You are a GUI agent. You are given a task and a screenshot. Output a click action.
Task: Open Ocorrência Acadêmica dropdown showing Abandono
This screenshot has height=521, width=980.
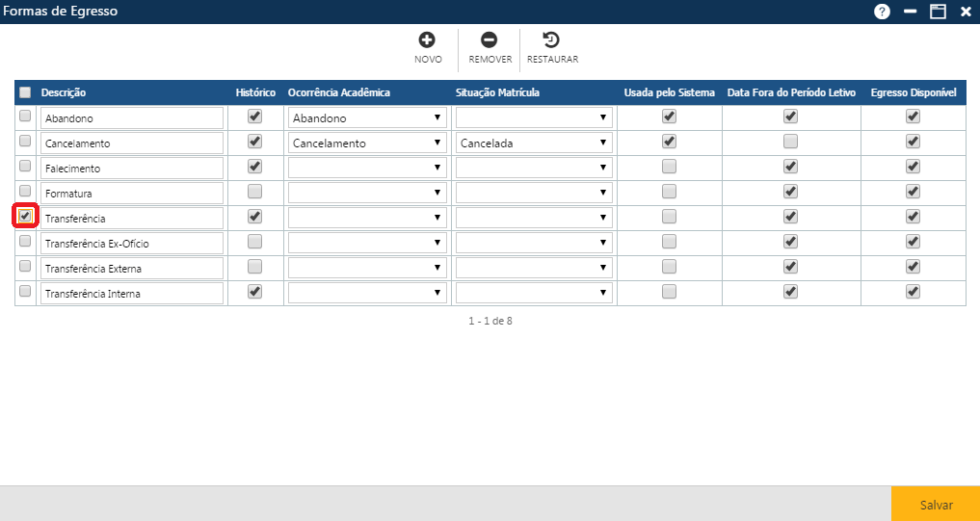pyautogui.click(x=366, y=117)
